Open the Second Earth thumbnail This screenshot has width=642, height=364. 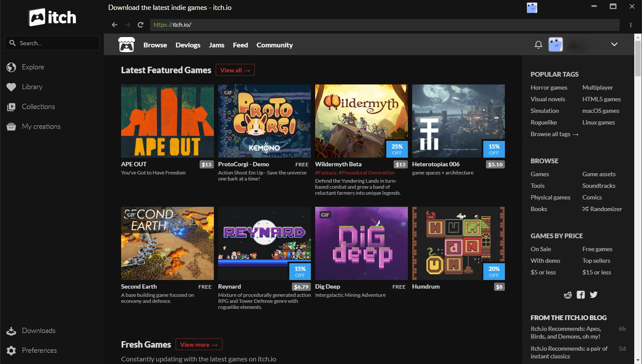pos(167,243)
